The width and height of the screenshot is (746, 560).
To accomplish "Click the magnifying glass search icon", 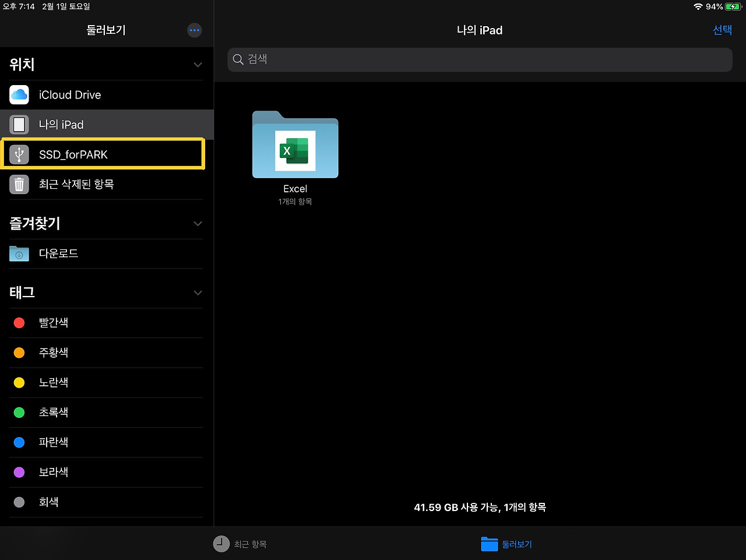I will click(238, 59).
